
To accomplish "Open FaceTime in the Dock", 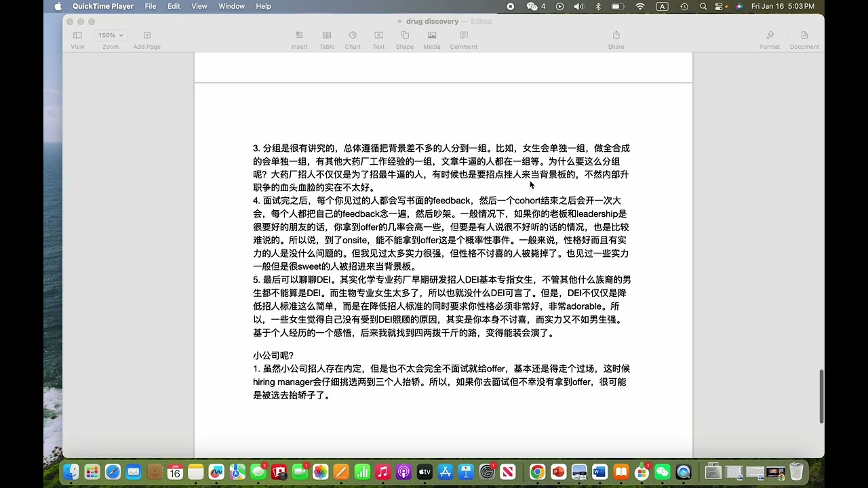I will (300, 472).
